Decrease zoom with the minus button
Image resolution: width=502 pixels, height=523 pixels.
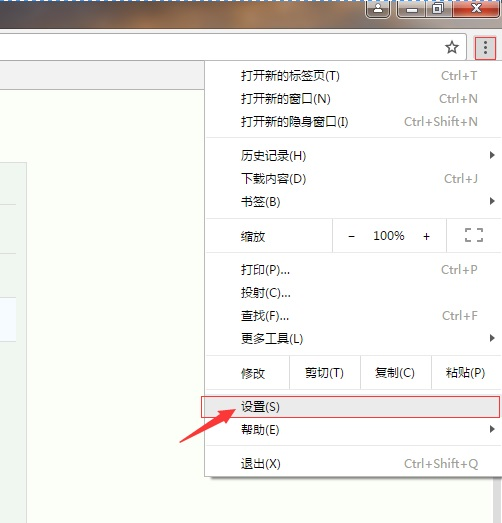[x=351, y=236]
